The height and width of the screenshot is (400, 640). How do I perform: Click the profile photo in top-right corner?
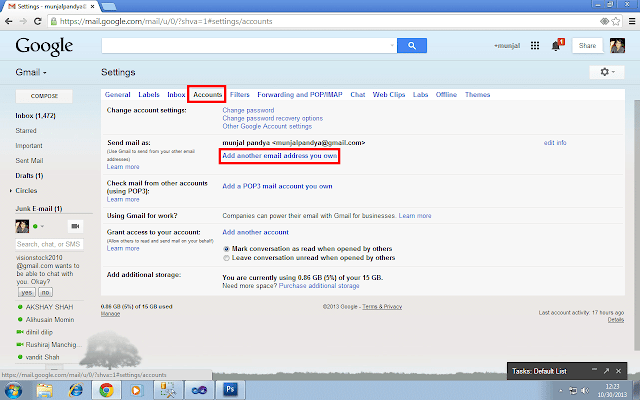tap(617, 46)
